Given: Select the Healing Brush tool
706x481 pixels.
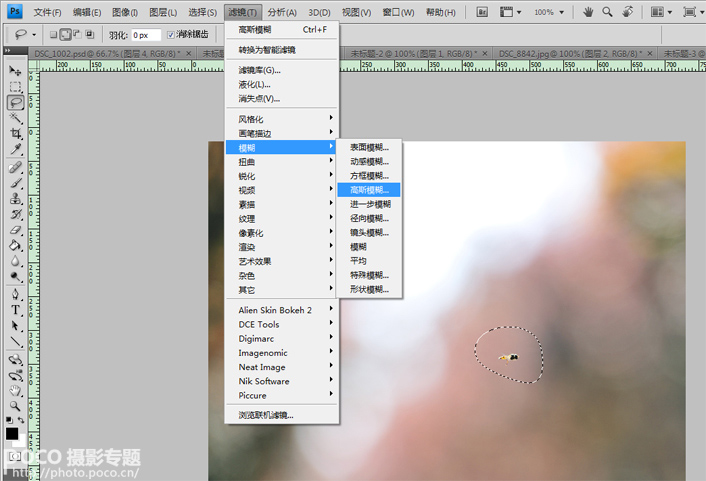Looking at the screenshot, I should pyautogui.click(x=15, y=168).
